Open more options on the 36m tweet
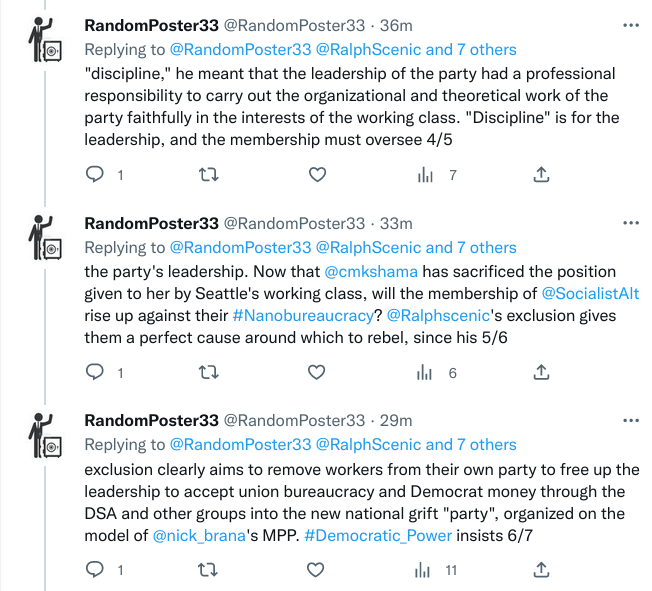 click(629, 23)
